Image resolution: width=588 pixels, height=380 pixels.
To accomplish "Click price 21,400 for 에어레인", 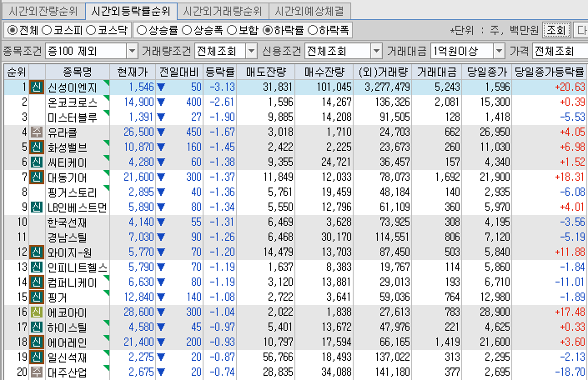I will click(x=138, y=342).
